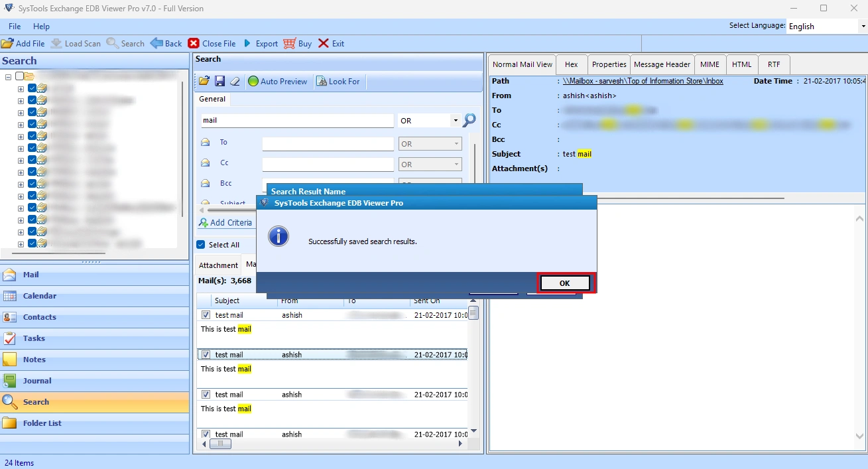Go back using the Back toolbar button
Screen dimensions: 868x469
coord(166,43)
